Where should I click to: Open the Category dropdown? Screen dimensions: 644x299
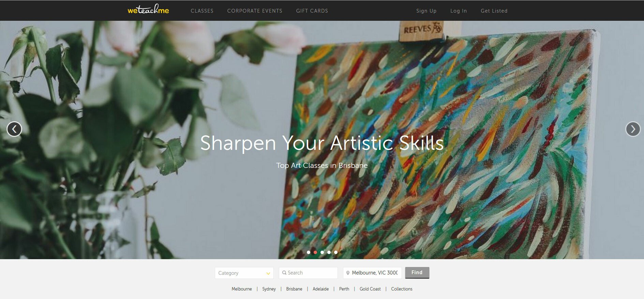pyautogui.click(x=244, y=273)
